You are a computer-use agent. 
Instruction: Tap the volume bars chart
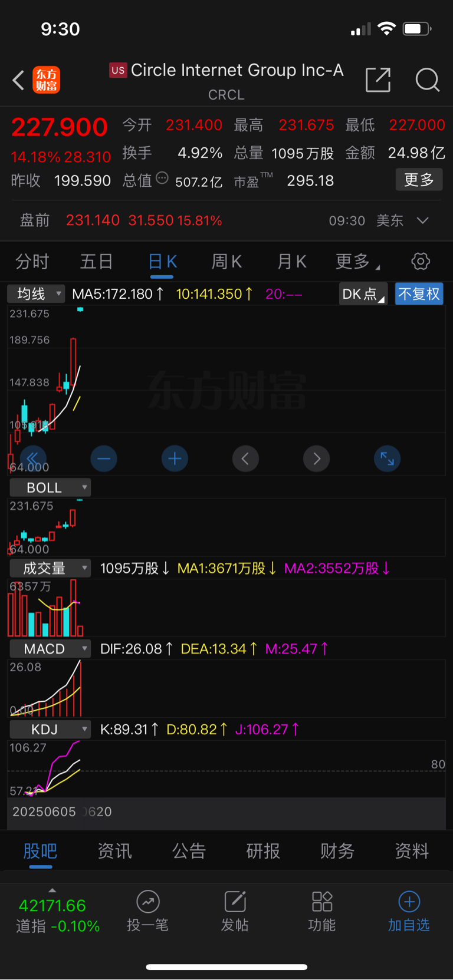(226, 608)
